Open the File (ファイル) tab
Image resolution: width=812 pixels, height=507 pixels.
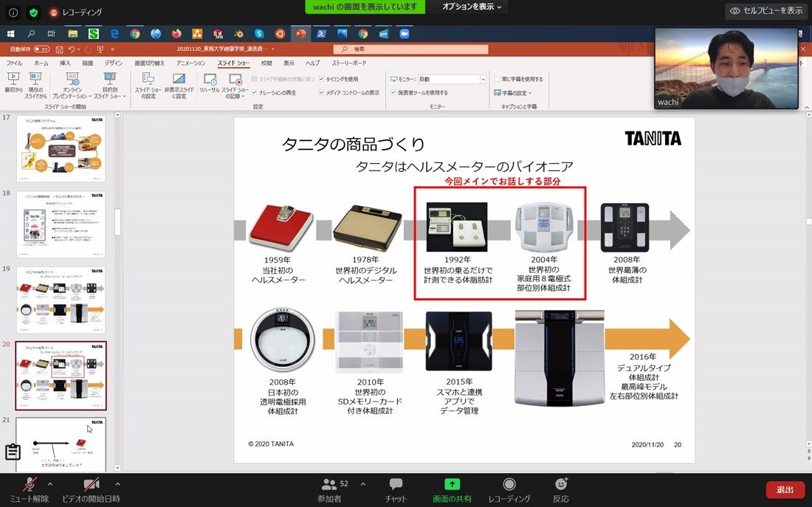(14, 63)
